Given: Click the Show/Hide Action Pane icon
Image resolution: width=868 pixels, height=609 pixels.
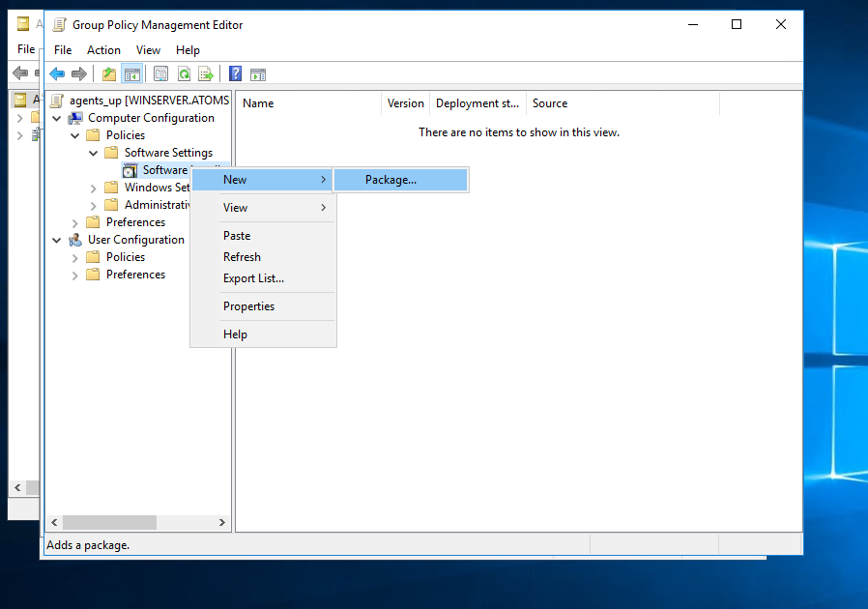Looking at the screenshot, I should point(258,74).
